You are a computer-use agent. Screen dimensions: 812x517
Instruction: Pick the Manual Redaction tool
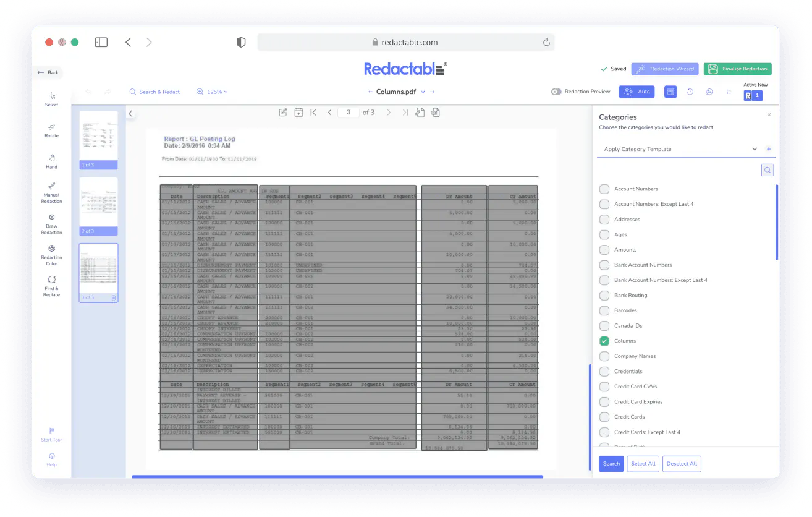tap(52, 192)
